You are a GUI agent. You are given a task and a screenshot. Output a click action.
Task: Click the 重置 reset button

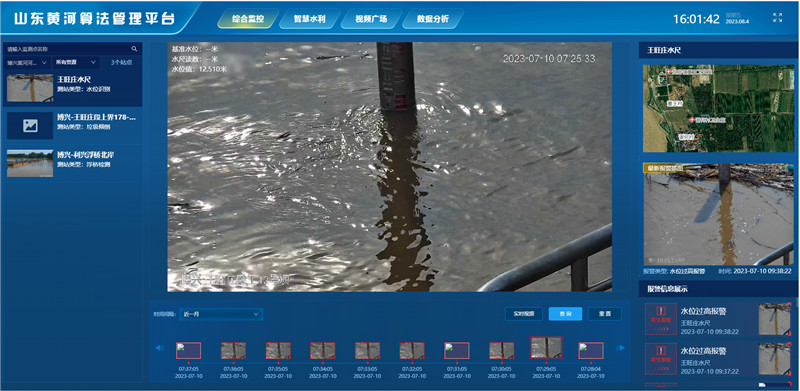pyautogui.click(x=605, y=314)
